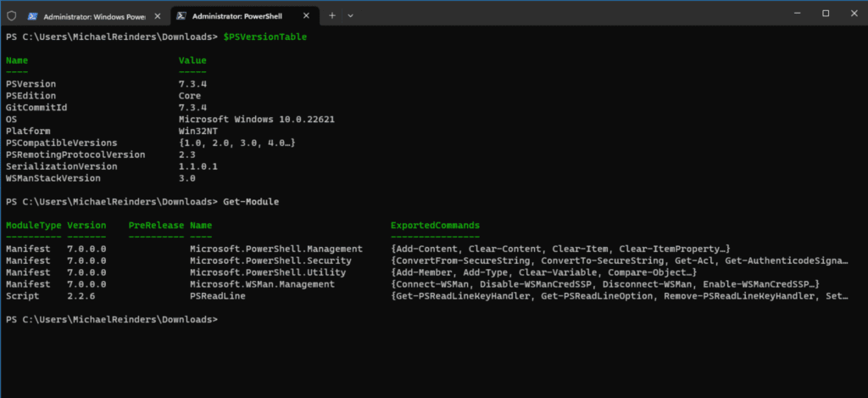Image resolution: width=868 pixels, height=398 pixels.
Task: Click the {Get-PSReadLineKeyHandler… exported commands
Action: (x=620, y=296)
